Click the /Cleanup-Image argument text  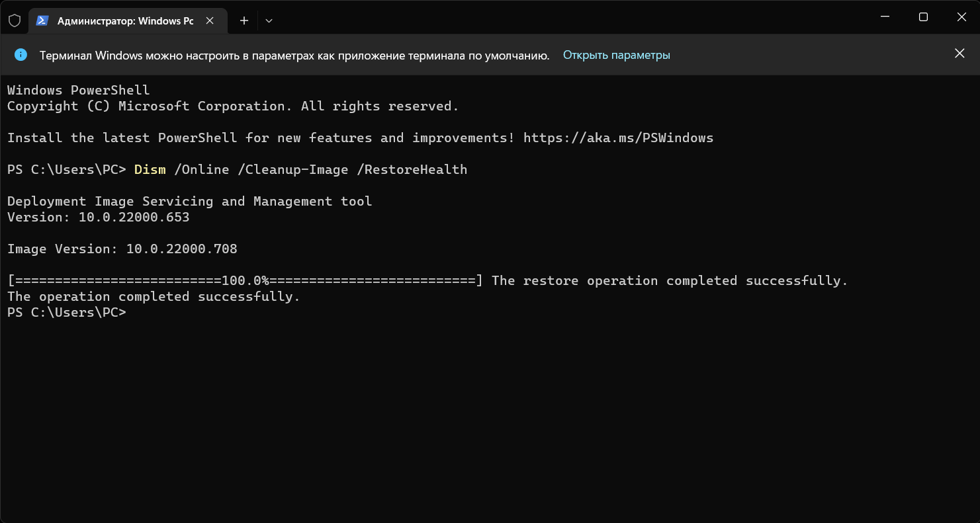(292, 170)
